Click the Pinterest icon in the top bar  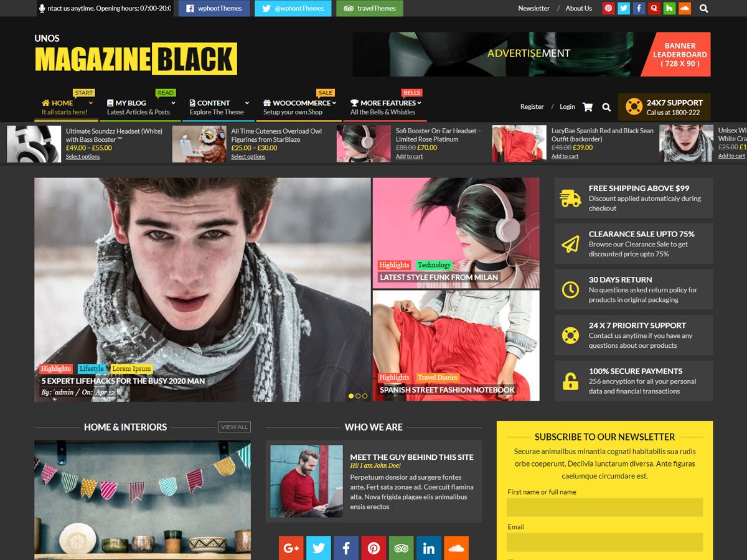click(608, 9)
